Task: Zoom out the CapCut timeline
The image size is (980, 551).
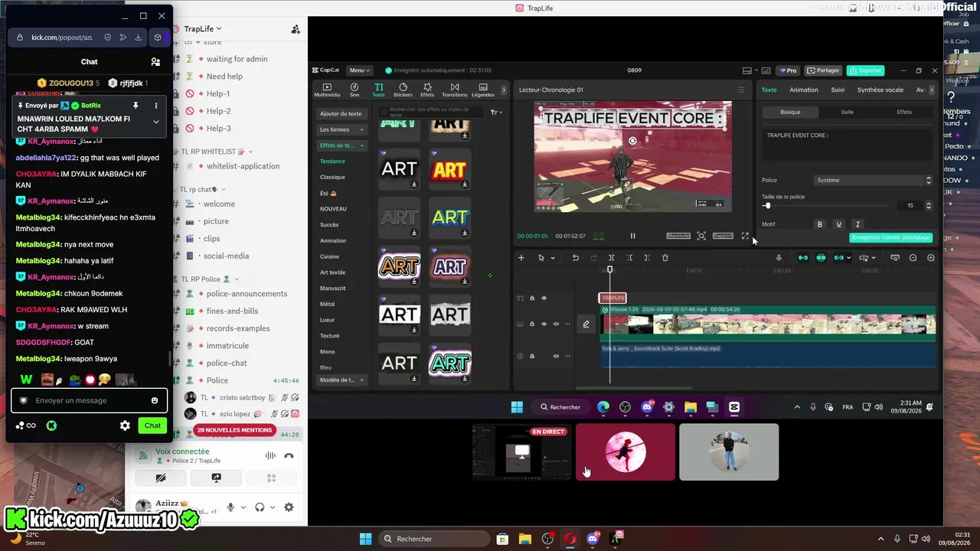Action: click(x=913, y=258)
